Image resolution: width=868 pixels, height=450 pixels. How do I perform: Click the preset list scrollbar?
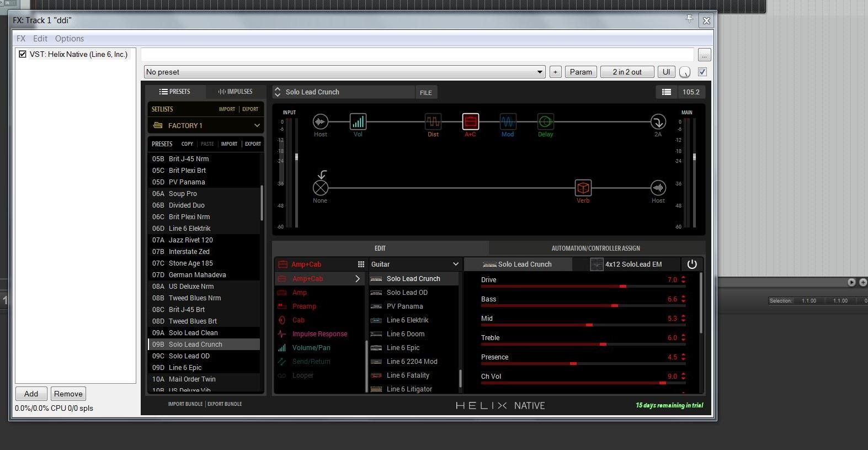pos(262,203)
